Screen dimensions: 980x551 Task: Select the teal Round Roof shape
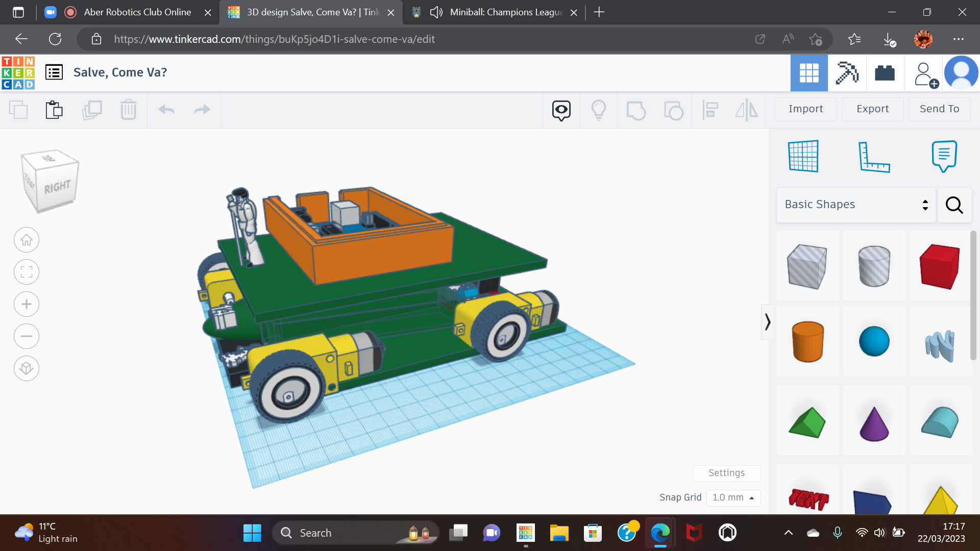[x=940, y=421]
